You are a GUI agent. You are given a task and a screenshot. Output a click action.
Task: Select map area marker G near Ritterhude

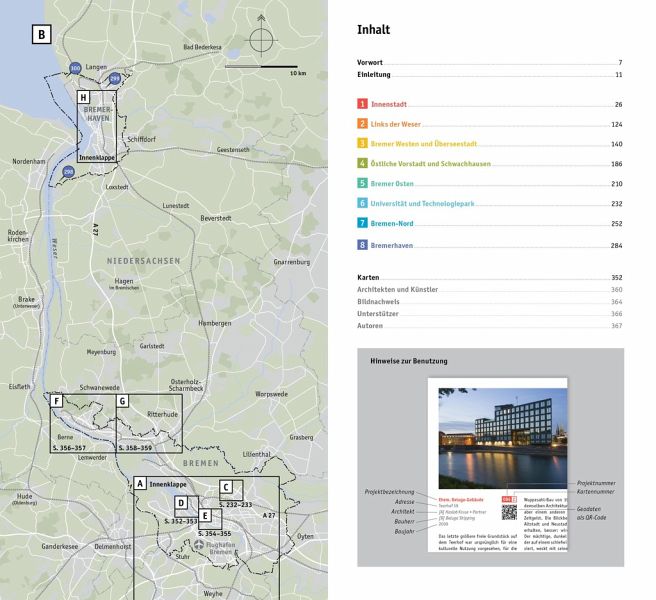[122, 401]
